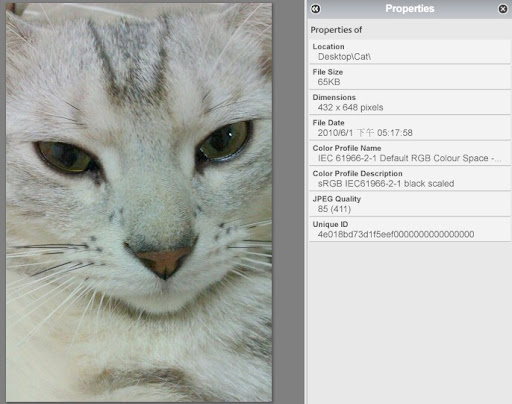
Task: Click the File Date value
Action: point(365,133)
